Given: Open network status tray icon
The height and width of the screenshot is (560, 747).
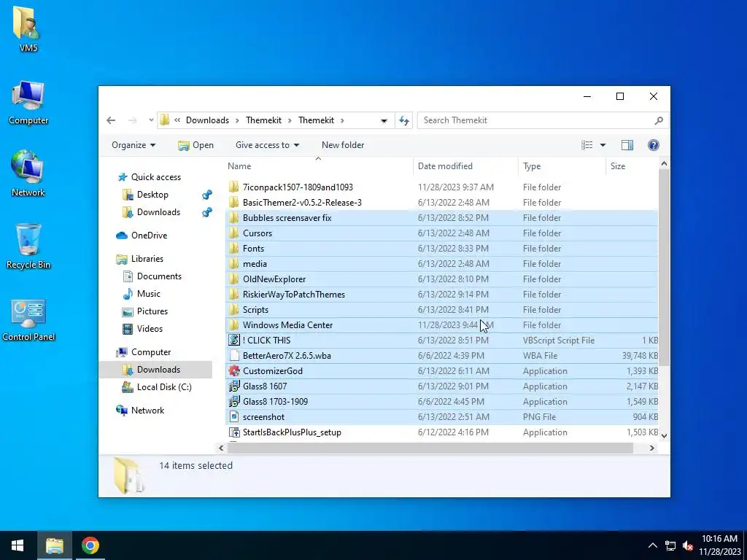Looking at the screenshot, I should pyautogui.click(x=670, y=545).
